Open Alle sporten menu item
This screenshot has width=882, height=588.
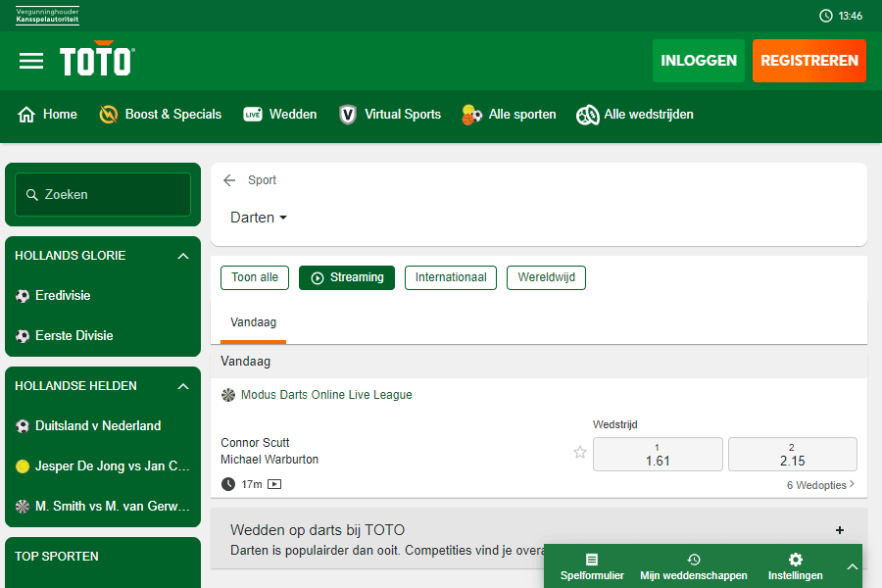pyautogui.click(x=509, y=115)
